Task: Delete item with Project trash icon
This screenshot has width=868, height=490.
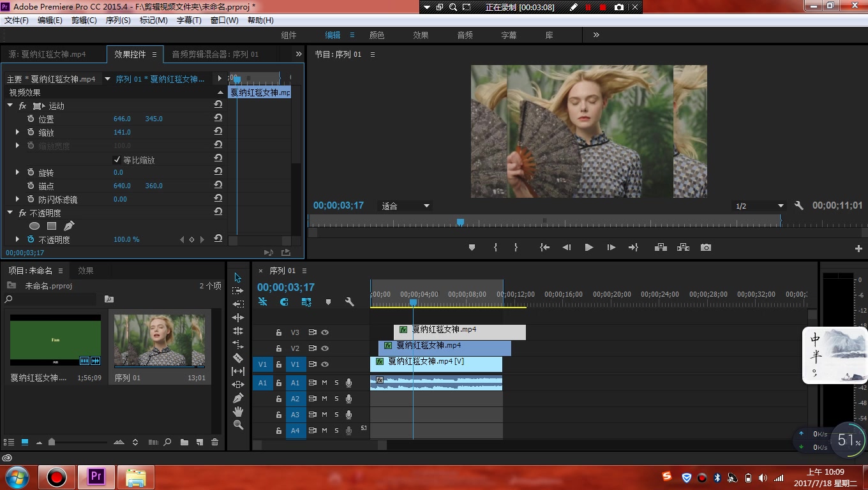Action: 214,442
